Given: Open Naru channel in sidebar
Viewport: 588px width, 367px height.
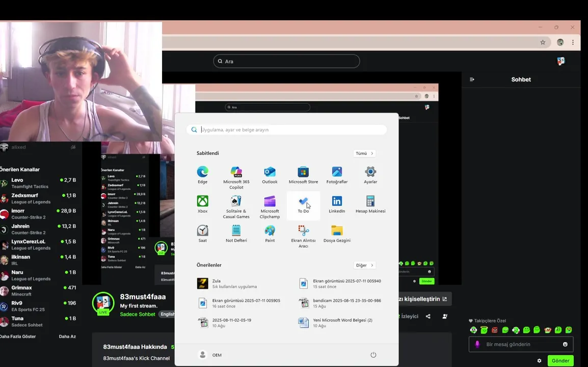Looking at the screenshot, I should (38, 275).
